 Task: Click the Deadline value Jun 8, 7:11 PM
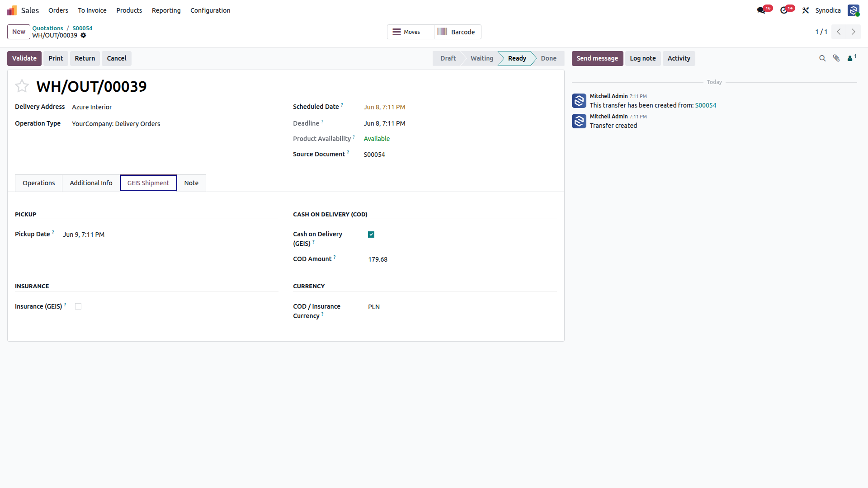384,123
